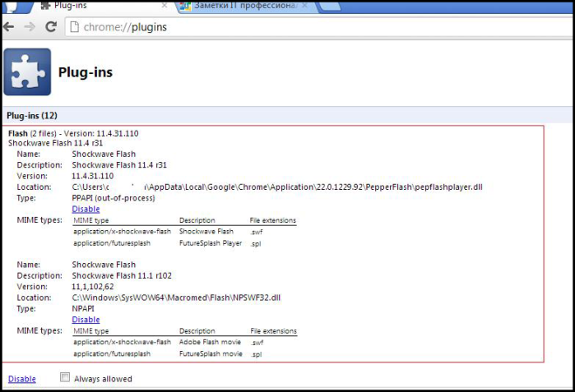Enable the Always allowed checkbox
Image resolution: width=575 pixels, height=392 pixels.
pyautogui.click(x=65, y=377)
